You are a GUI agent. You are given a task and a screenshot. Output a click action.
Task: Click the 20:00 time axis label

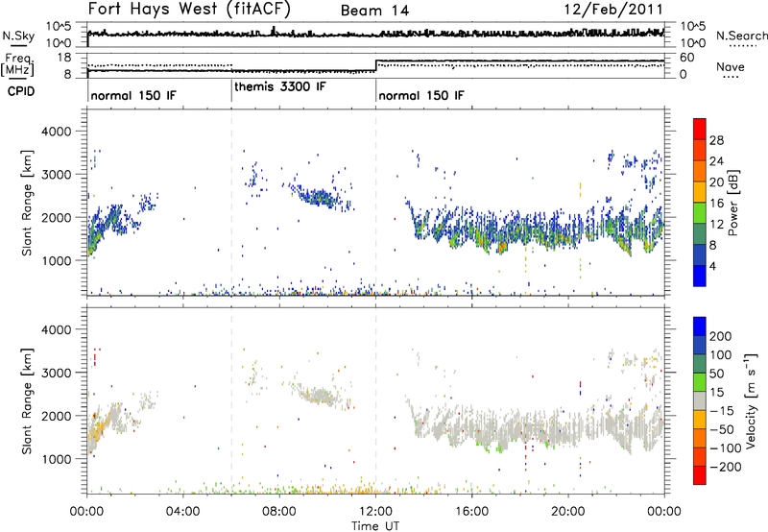click(x=567, y=512)
